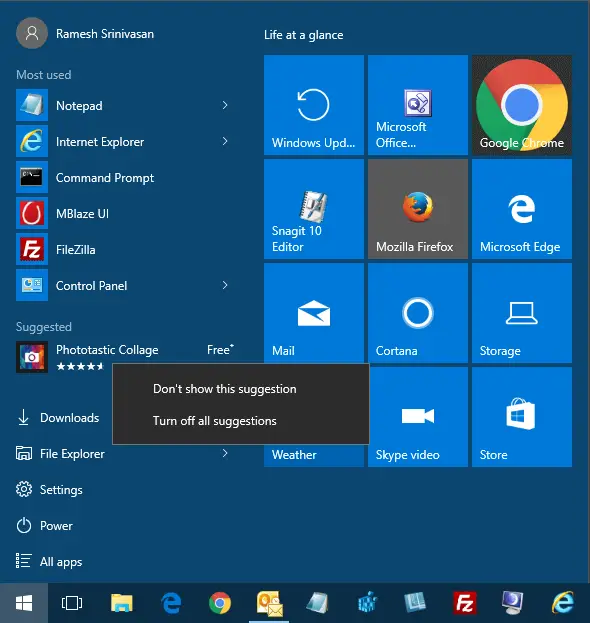Open the Skype video tile
This screenshot has height=623, width=590.
(418, 417)
